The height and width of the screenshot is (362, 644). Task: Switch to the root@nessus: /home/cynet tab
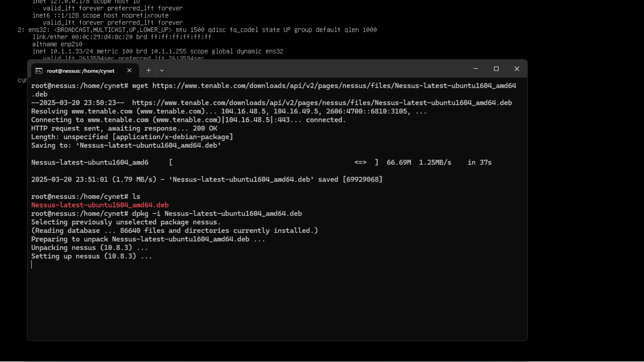[x=80, y=71]
